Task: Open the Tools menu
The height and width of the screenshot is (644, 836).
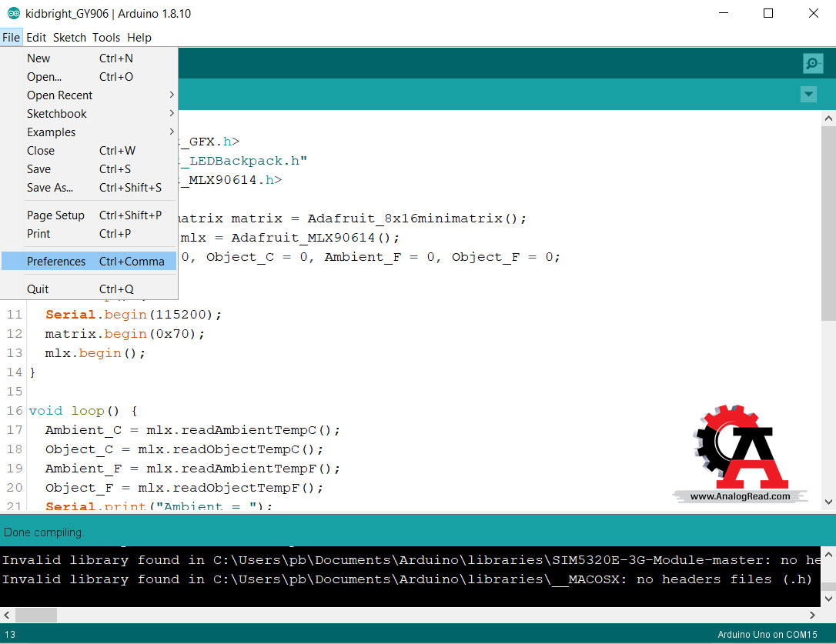Action: pyautogui.click(x=106, y=38)
